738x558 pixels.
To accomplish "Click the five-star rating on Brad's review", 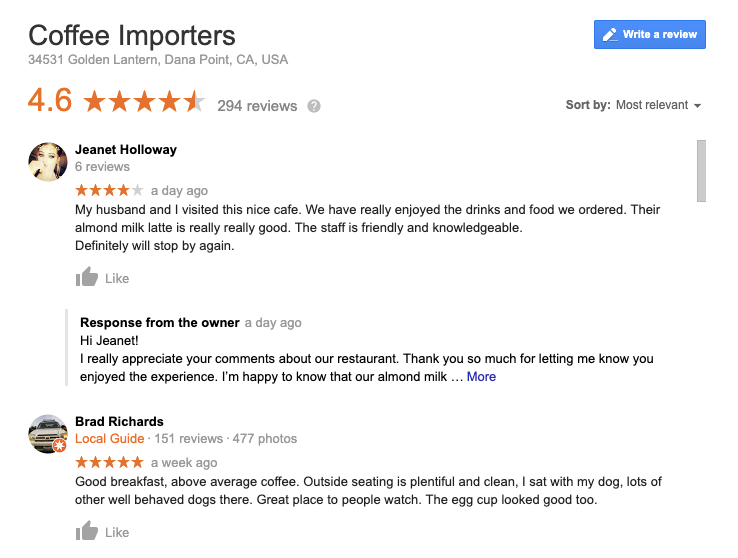I will 109,462.
